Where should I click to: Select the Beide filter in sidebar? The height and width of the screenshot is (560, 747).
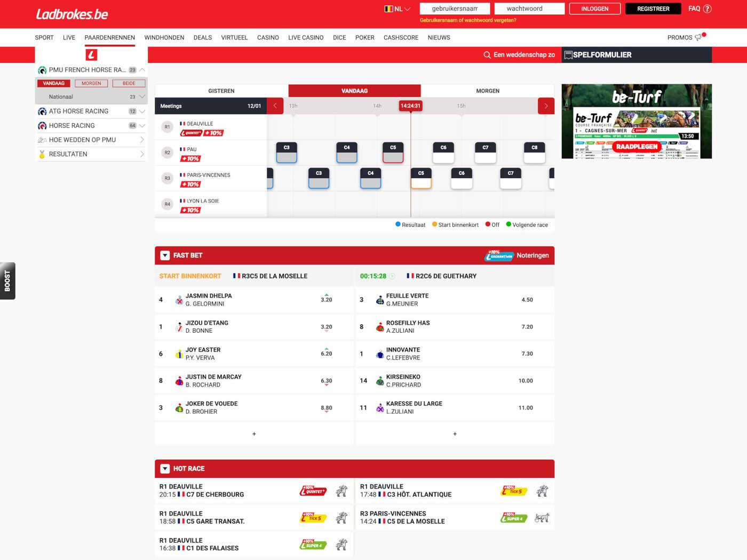[x=129, y=83]
